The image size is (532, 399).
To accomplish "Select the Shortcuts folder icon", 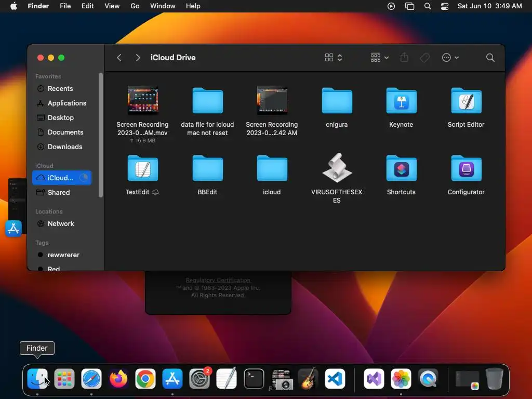I will [402, 168].
